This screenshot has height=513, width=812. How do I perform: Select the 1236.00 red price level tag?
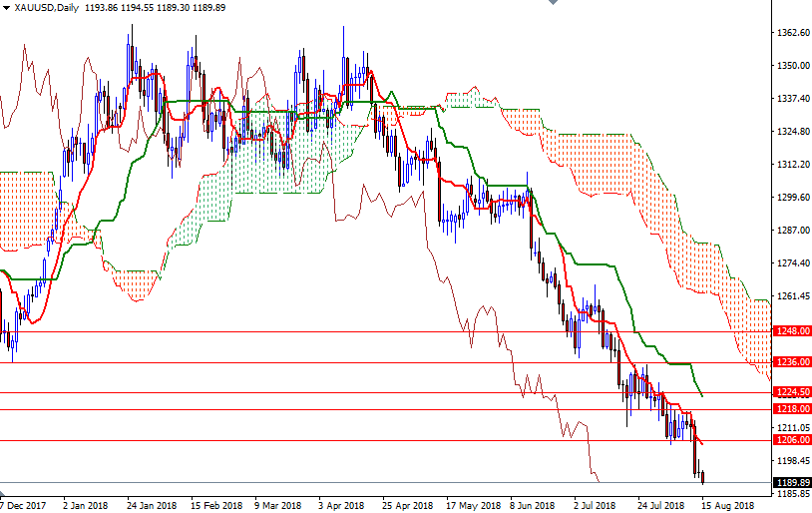coord(791,362)
